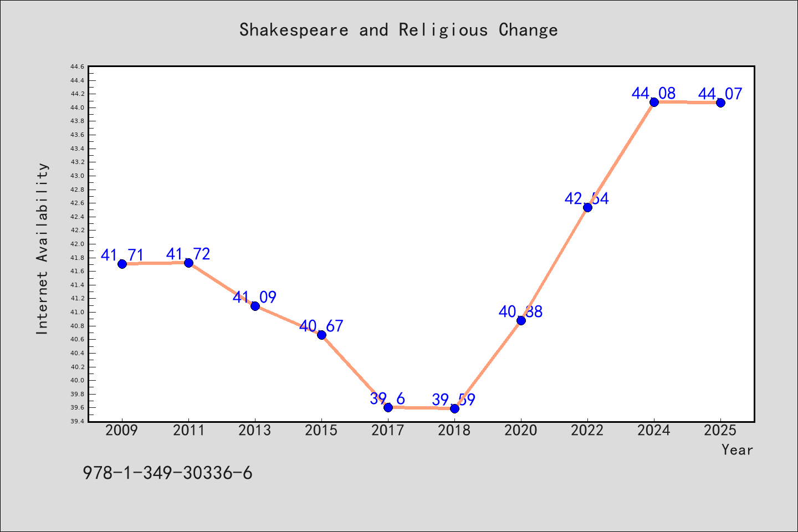The width and height of the screenshot is (798, 532).
Task: Click the 40.88 value label
Action: 521,312
